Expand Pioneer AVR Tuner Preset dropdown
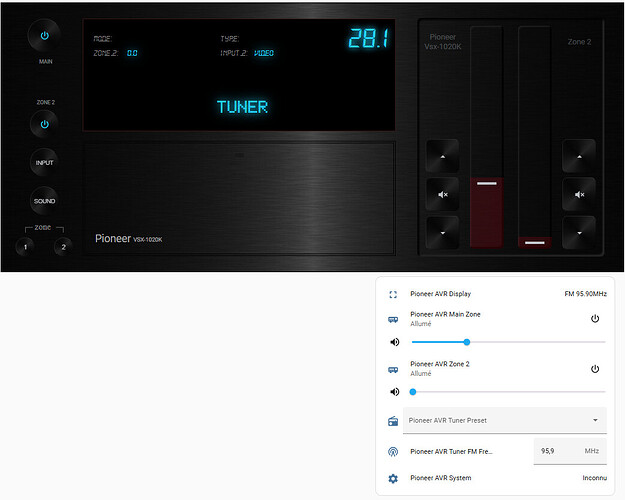This screenshot has height=500, width=625. tap(505, 420)
